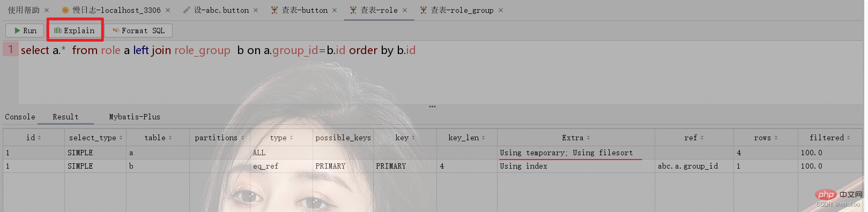The width and height of the screenshot is (868, 212).
Task: Close the 查表-role_group tab
Action: coord(501,10)
